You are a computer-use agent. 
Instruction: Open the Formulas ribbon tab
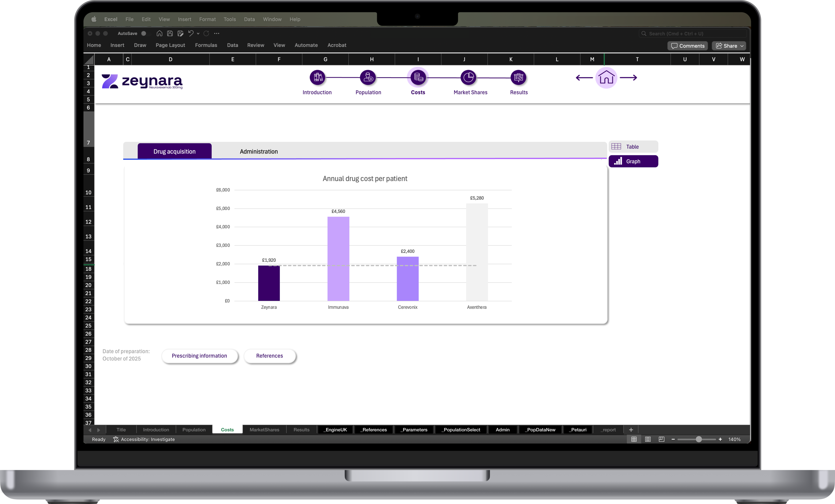pyautogui.click(x=206, y=45)
